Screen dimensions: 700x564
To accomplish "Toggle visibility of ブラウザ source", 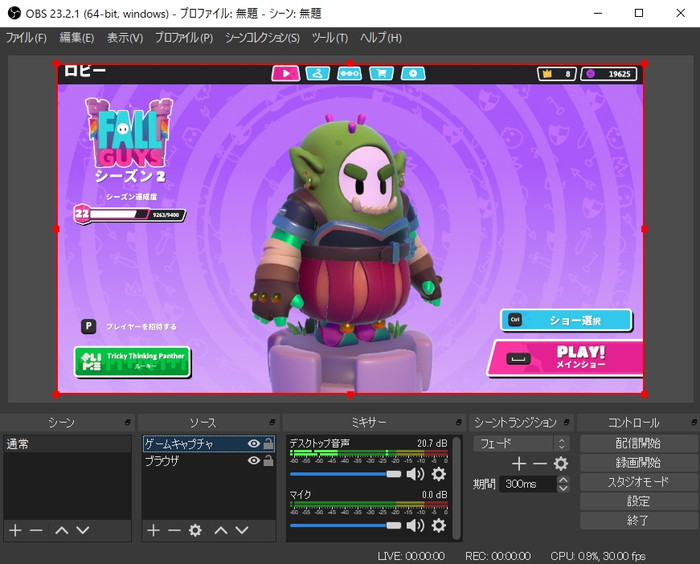I will point(253,460).
